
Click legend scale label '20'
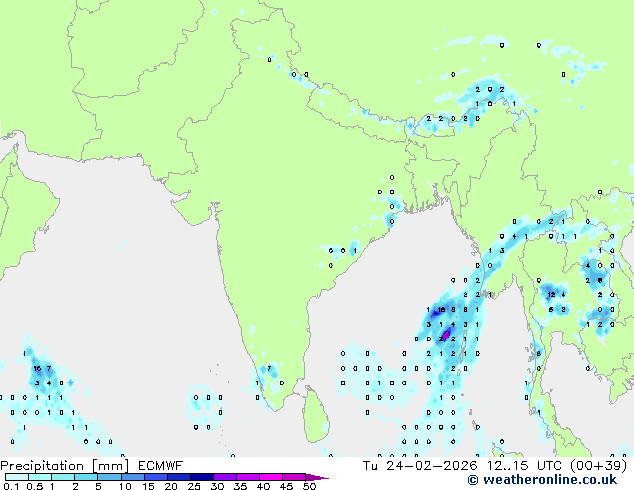[171, 486]
